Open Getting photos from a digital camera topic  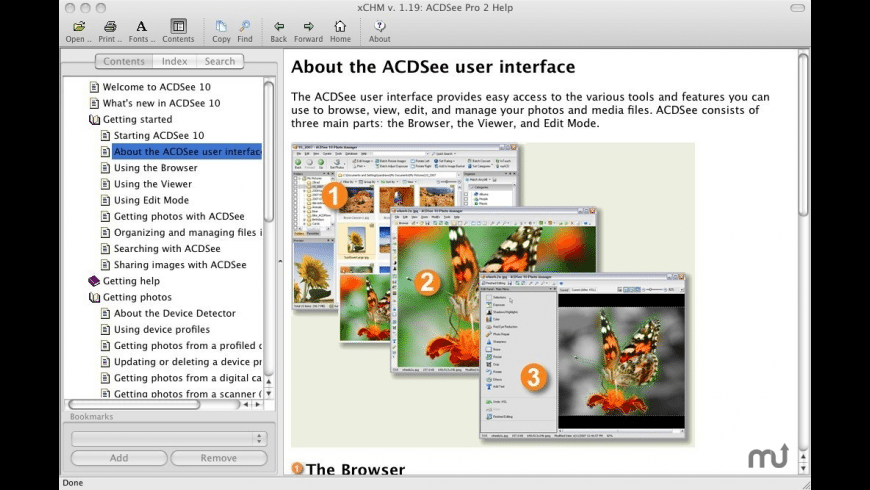(x=188, y=377)
